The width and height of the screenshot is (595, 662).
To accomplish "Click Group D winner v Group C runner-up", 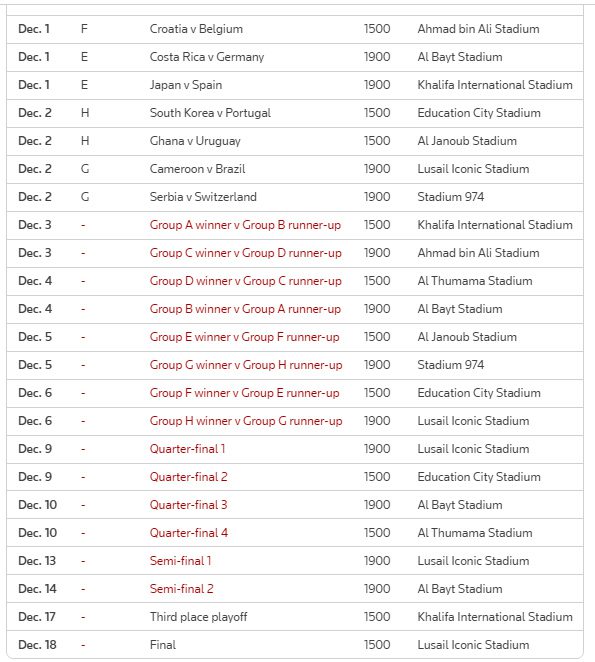I will pos(245,281).
